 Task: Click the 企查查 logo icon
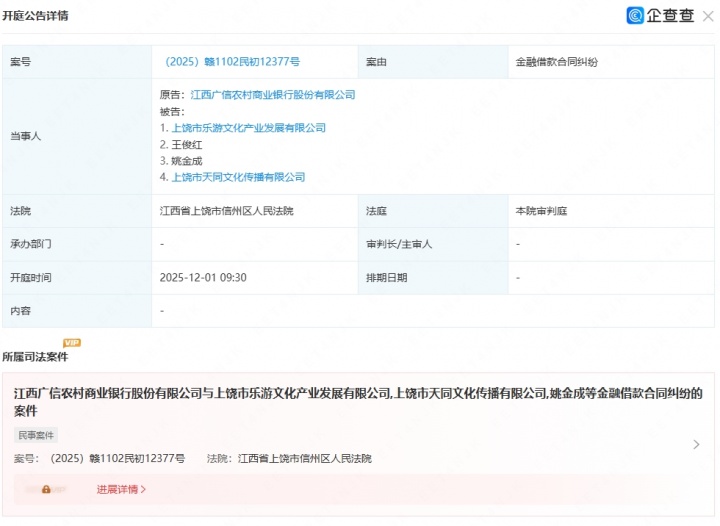coord(635,16)
